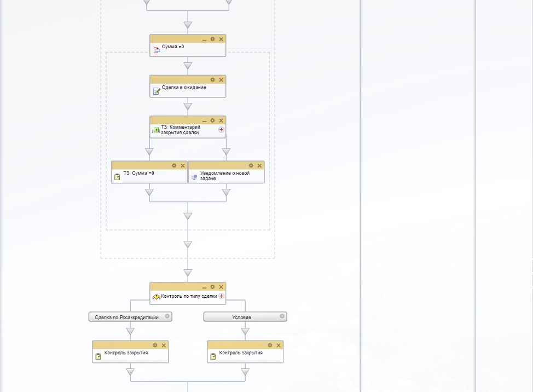Click the Условие branch label

coord(241,317)
